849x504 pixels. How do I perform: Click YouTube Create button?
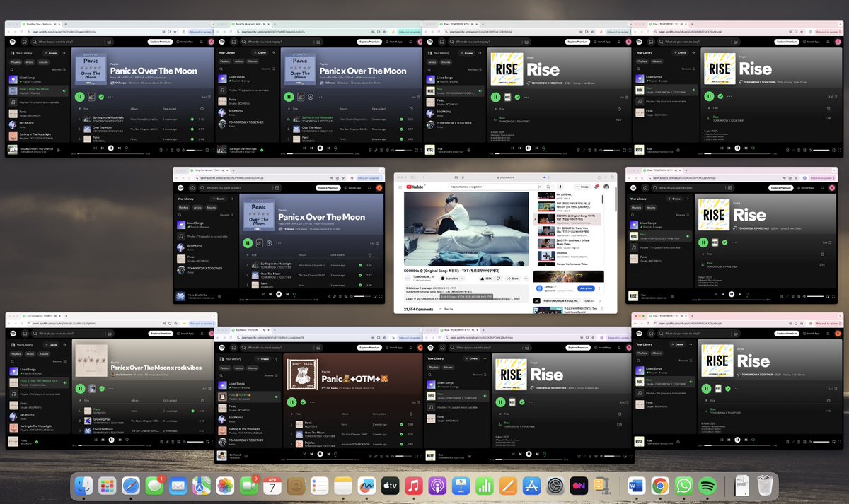[x=582, y=187]
